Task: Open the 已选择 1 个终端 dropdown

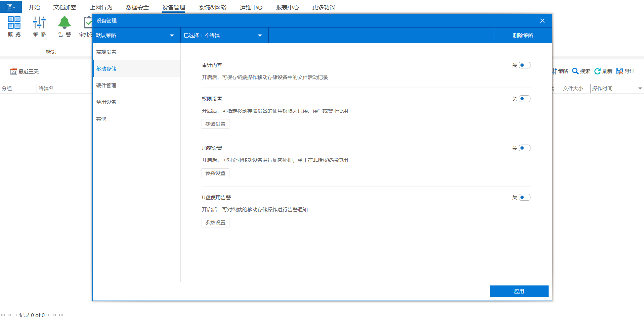Action: click(x=260, y=36)
